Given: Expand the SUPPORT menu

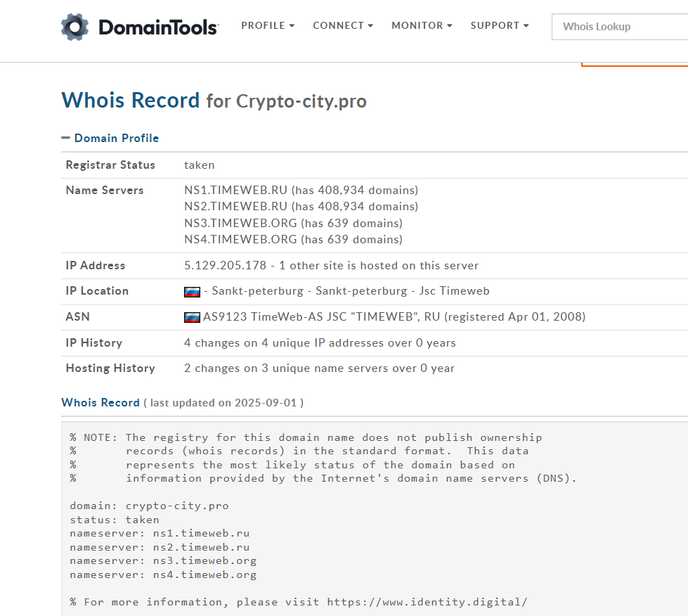Looking at the screenshot, I should point(500,25).
